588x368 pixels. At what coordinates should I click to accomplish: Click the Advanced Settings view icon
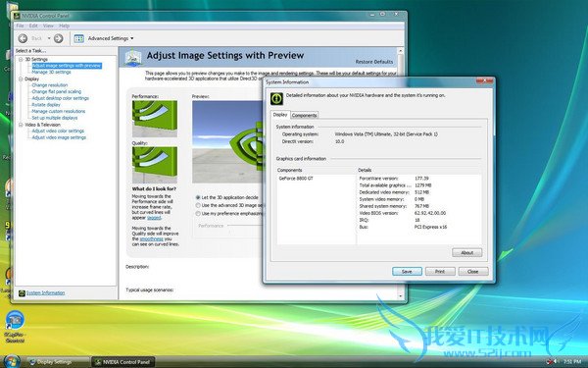[78, 38]
